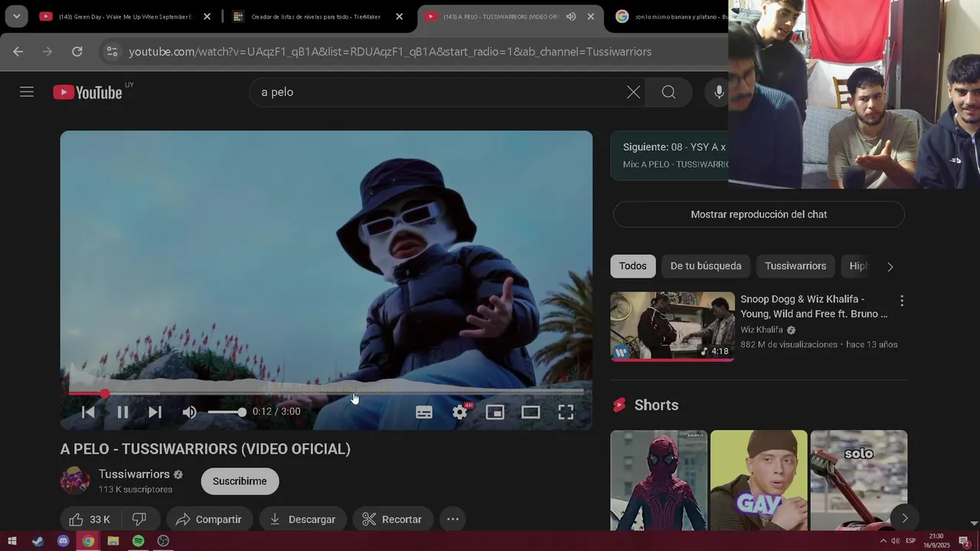This screenshot has height=551, width=980.
Task: Switch to the Google banana y platano tab
Action: pyautogui.click(x=671, y=16)
